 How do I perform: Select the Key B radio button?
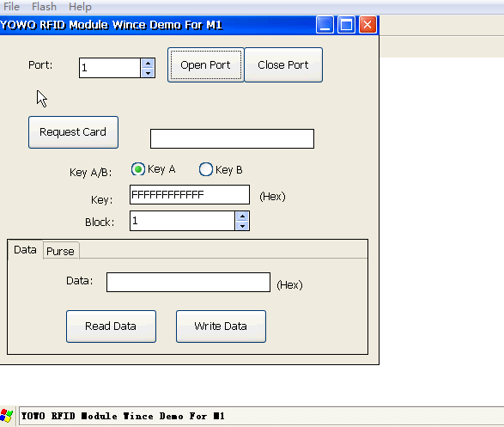(x=206, y=169)
